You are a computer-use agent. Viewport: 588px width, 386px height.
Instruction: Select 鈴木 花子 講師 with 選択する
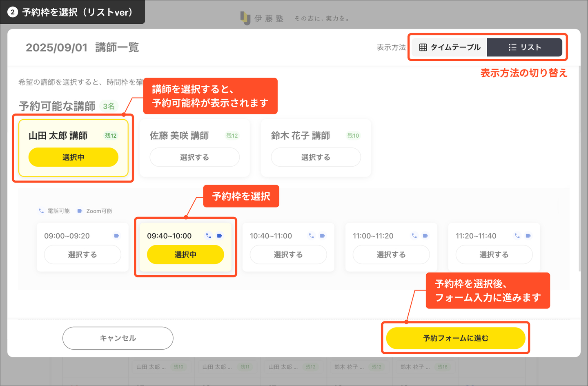[316, 157]
